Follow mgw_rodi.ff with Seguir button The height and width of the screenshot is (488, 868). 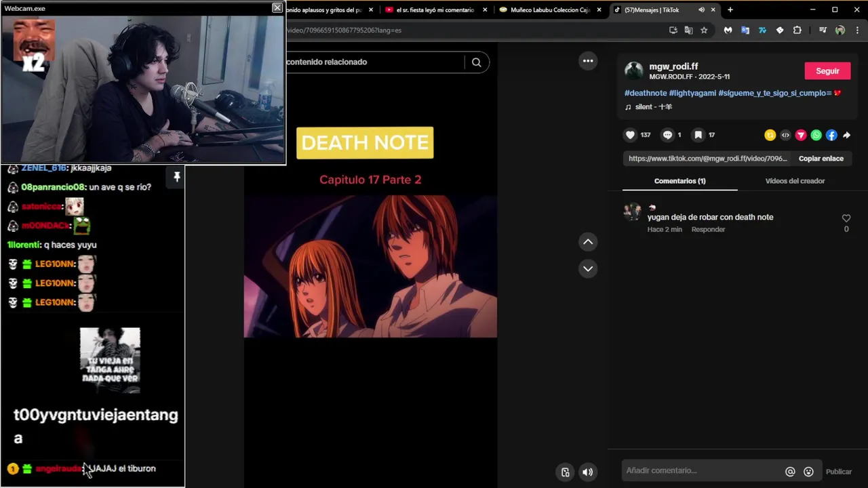827,70
